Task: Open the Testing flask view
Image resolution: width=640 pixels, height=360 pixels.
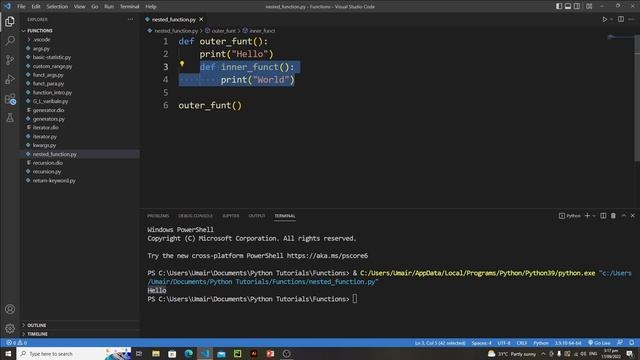Action: click(10, 118)
